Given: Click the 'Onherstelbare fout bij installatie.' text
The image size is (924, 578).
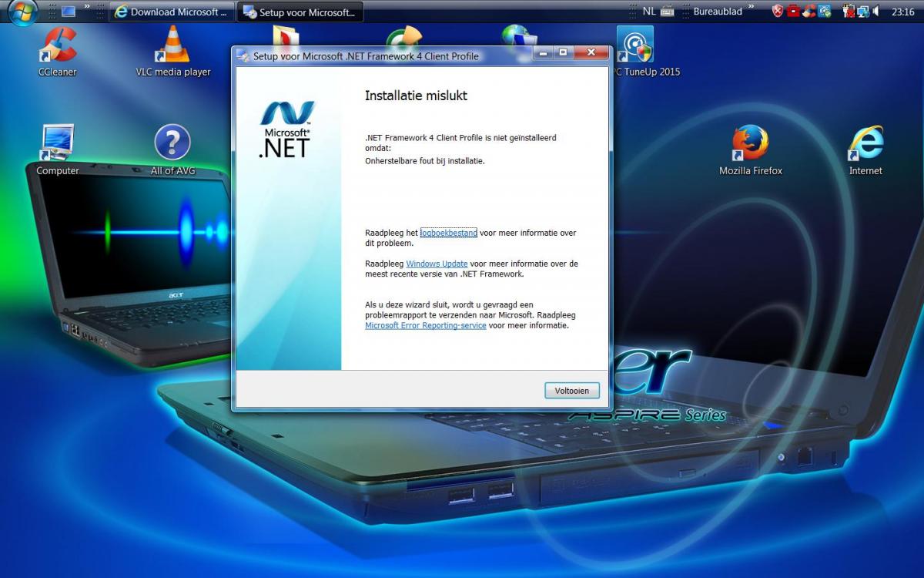Looking at the screenshot, I should 425,161.
